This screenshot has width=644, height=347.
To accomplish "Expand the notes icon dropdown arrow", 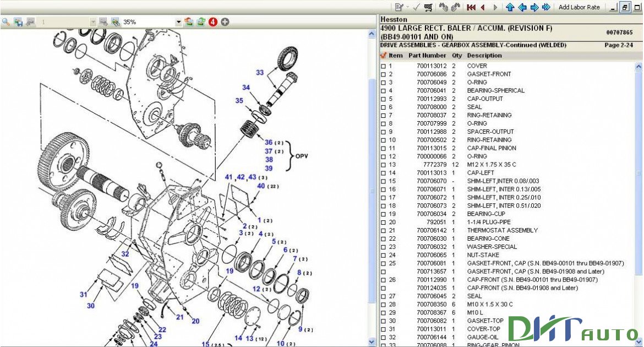I will coord(407,7).
